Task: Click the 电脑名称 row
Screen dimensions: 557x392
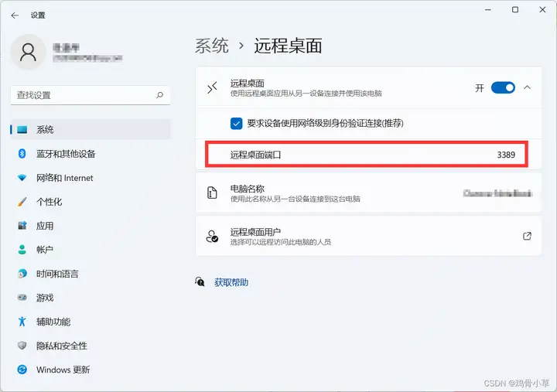Action: (368, 193)
